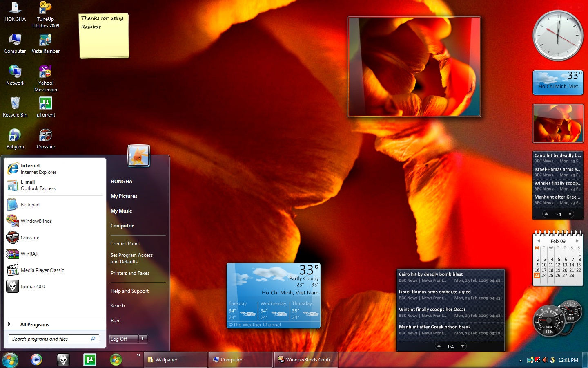Open 'Manhunt after Greek prison break' headline
This screenshot has width=588, height=368.
(x=434, y=327)
